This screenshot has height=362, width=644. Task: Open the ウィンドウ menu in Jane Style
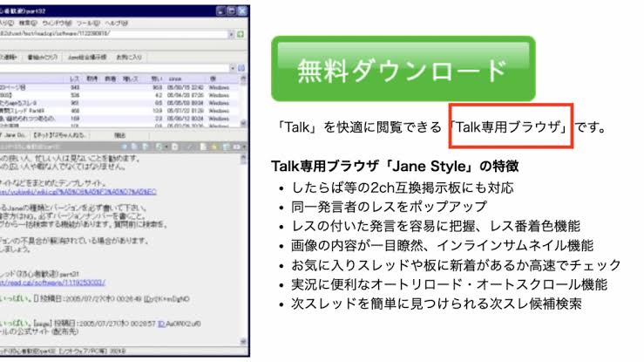coord(58,23)
